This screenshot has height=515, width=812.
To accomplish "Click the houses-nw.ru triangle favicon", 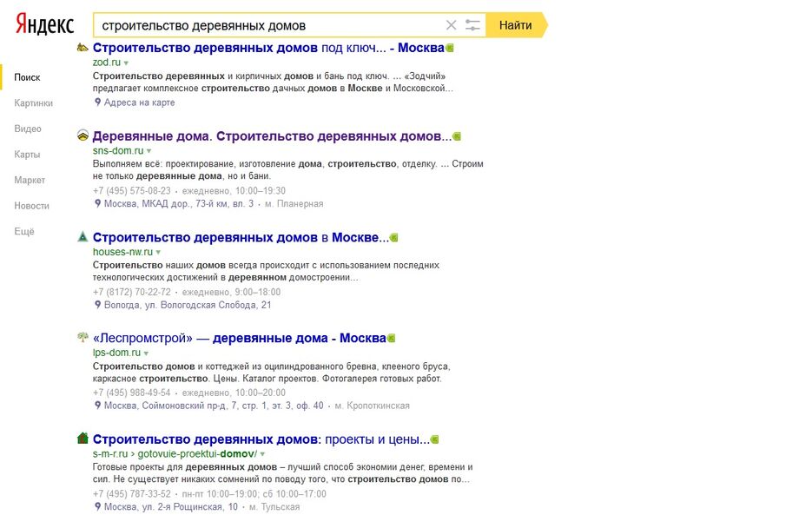I will click(x=83, y=237).
